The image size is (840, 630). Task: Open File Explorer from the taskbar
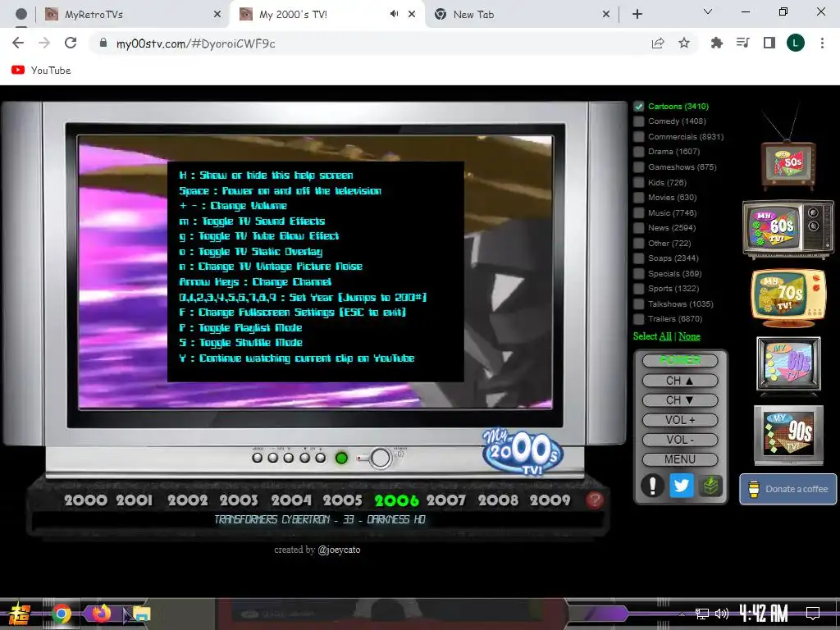[x=142, y=614]
